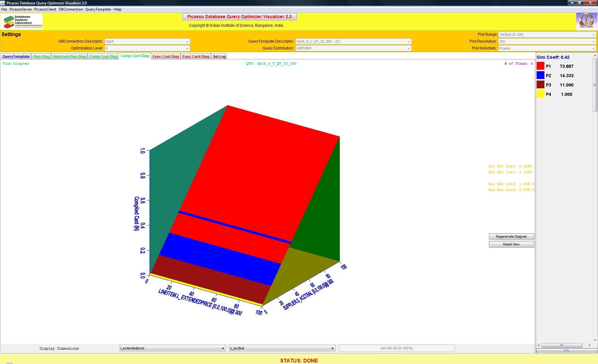Click the legend panel horizontal scrollbar
This screenshot has height=364, width=598.
pyautogui.click(x=562, y=345)
